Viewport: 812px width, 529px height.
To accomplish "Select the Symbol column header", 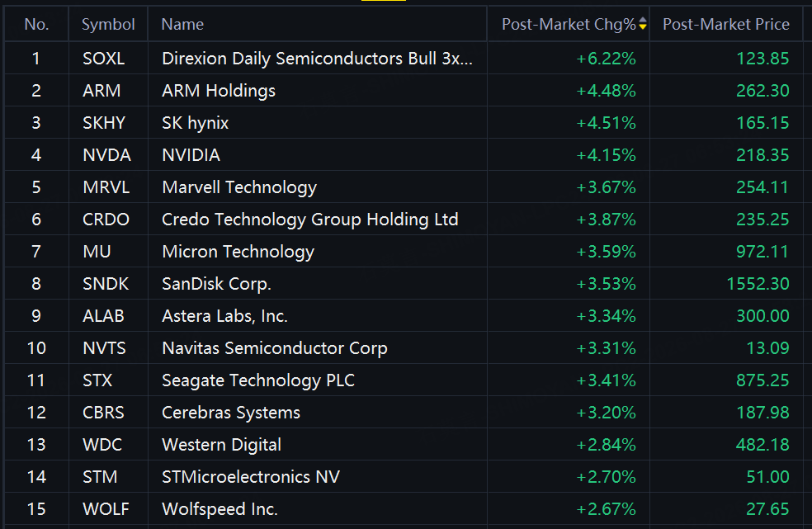I will [108, 25].
